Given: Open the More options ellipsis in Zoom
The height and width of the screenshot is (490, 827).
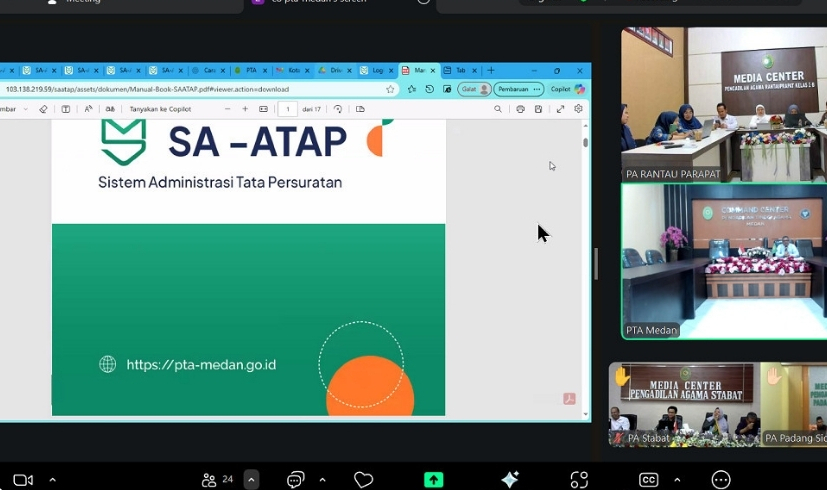Looking at the screenshot, I should [721, 479].
